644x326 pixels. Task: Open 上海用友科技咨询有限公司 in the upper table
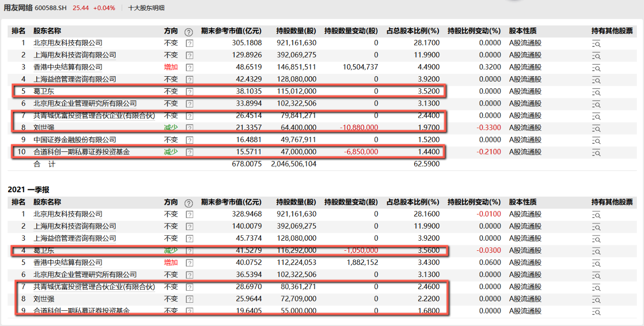pyautogui.click(x=75, y=55)
